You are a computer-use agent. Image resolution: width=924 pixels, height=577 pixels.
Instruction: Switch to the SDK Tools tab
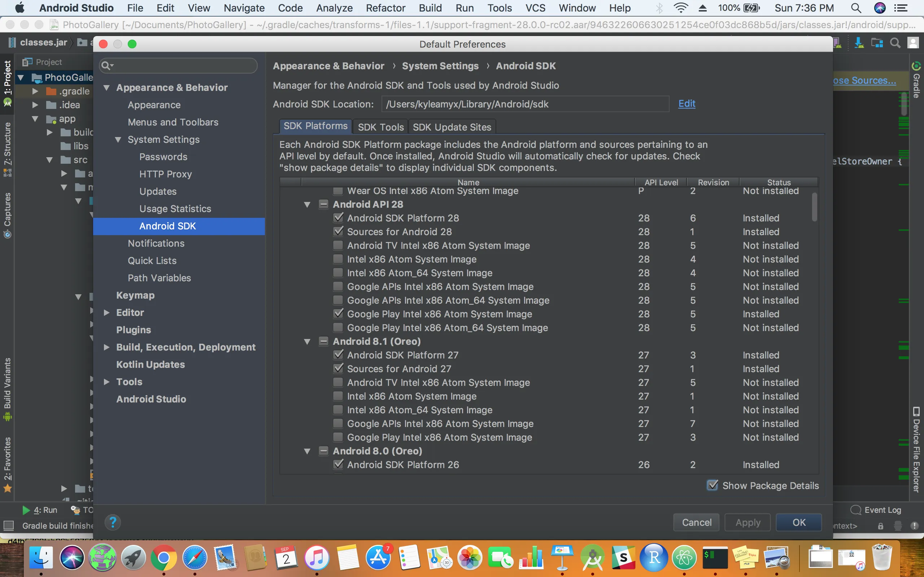coord(380,127)
